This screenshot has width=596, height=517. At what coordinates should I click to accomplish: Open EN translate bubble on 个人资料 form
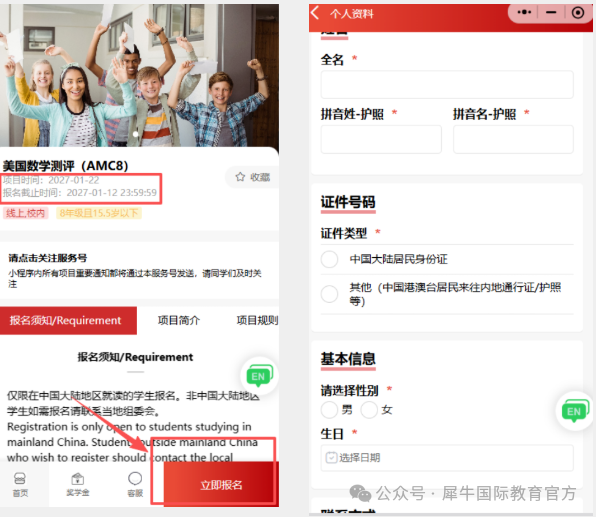(x=575, y=411)
